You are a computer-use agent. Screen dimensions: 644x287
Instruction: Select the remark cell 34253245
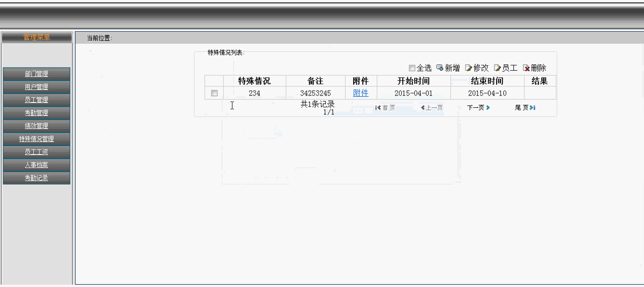pyautogui.click(x=316, y=93)
